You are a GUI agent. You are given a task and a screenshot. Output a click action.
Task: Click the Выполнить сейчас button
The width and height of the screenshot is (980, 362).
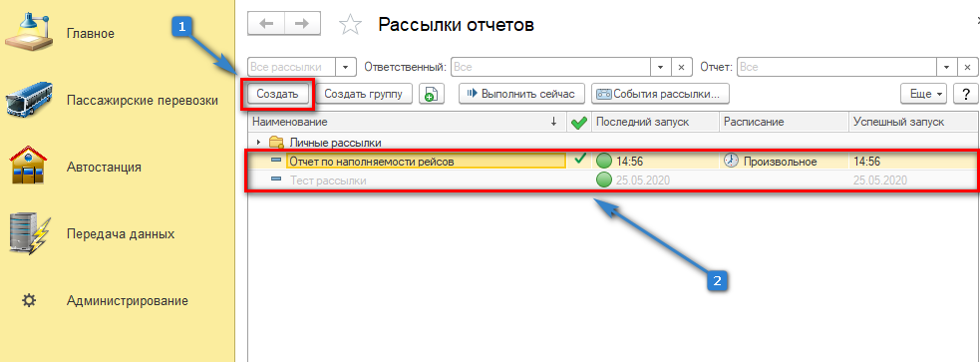point(521,94)
